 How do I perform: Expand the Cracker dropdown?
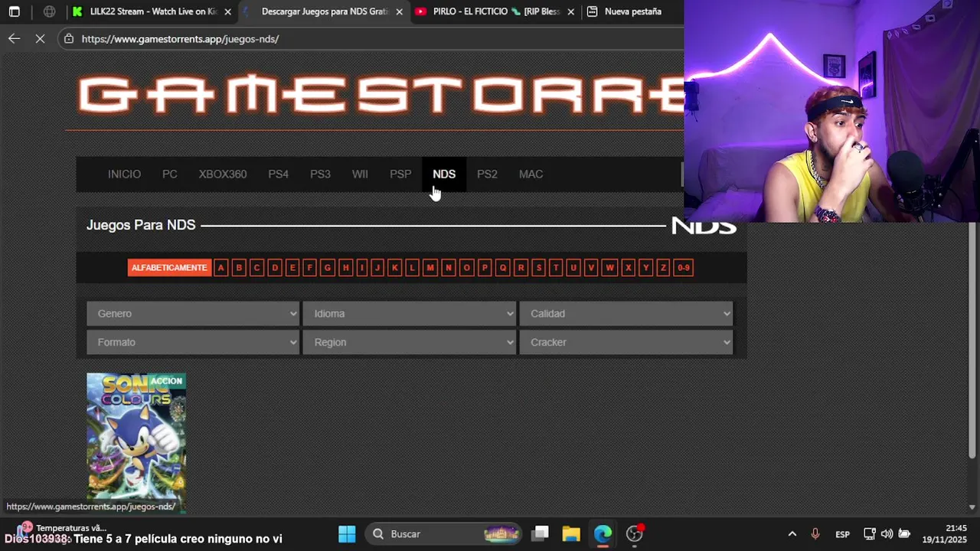point(626,342)
